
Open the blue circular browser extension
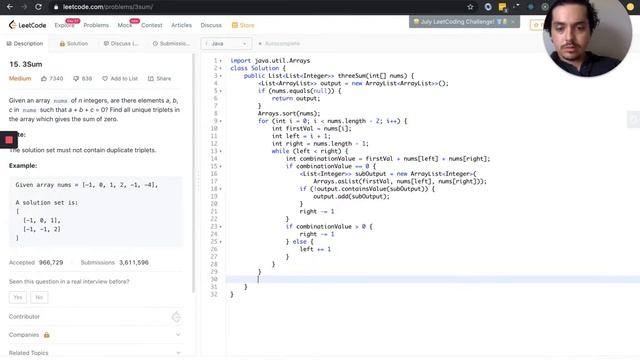pyautogui.click(x=488, y=7)
